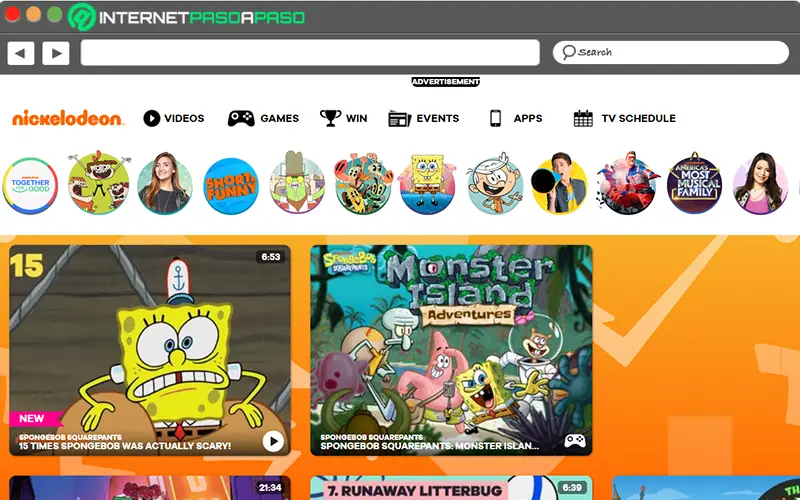
Task: Open the Videos section play icon
Action: coord(152,118)
